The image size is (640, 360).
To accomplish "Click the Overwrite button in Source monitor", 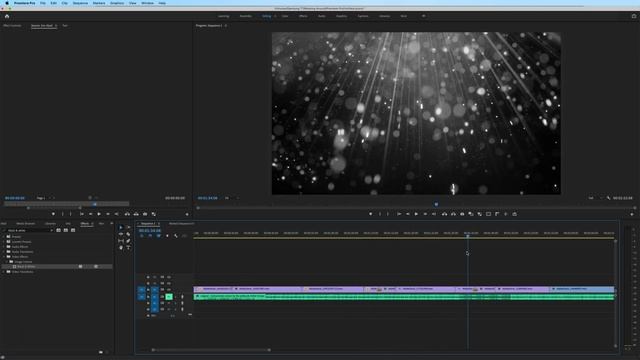I will [x=136, y=214].
